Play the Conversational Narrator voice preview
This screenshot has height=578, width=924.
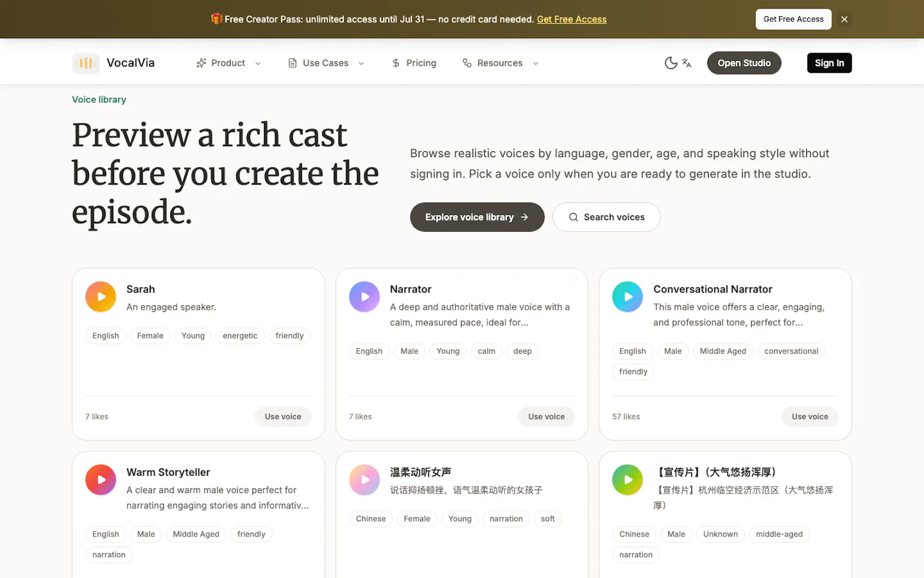tap(628, 297)
